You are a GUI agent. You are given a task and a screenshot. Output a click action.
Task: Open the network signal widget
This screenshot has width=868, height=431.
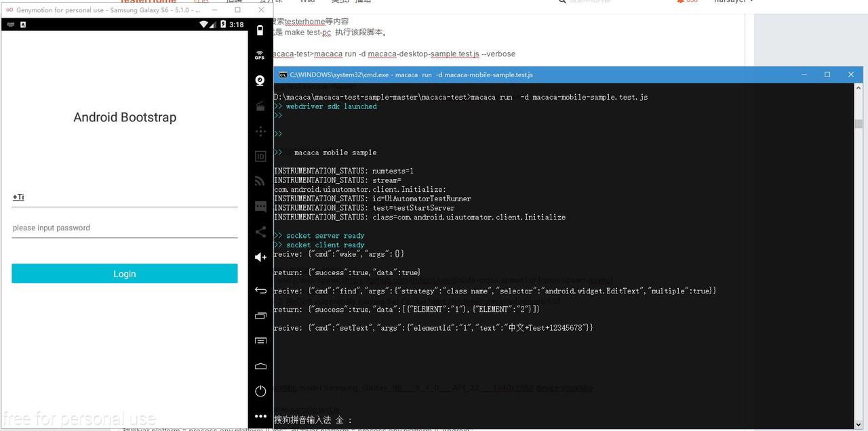tap(260, 181)
